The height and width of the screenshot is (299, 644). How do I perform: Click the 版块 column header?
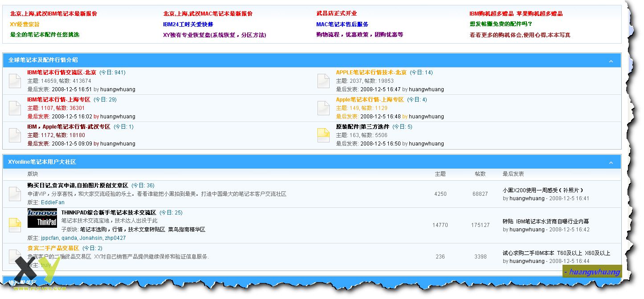tap(33, 174)
